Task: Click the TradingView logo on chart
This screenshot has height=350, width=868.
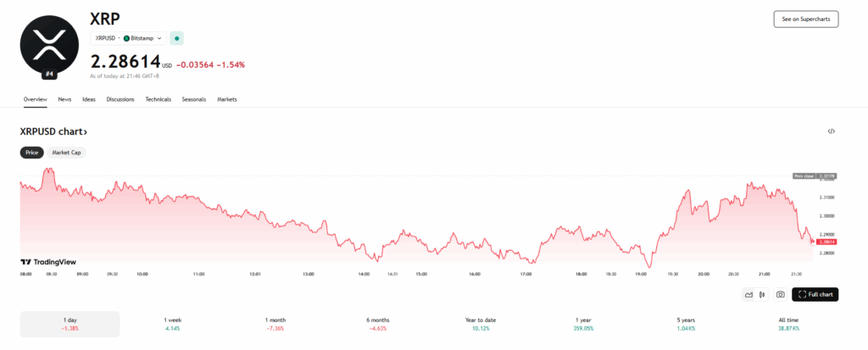Action: point(48,262)
